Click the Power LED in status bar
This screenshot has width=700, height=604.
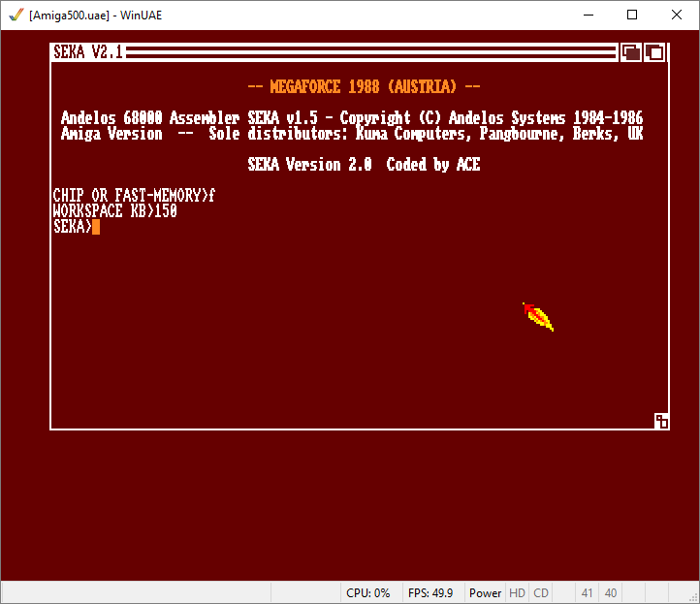pos(485,592)
